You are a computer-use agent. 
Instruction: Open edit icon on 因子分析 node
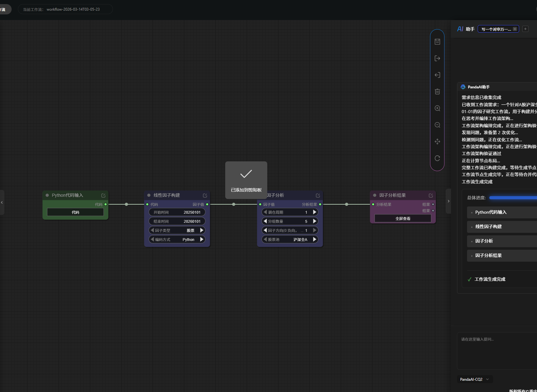pyautogui.click(x=318, y=195)
